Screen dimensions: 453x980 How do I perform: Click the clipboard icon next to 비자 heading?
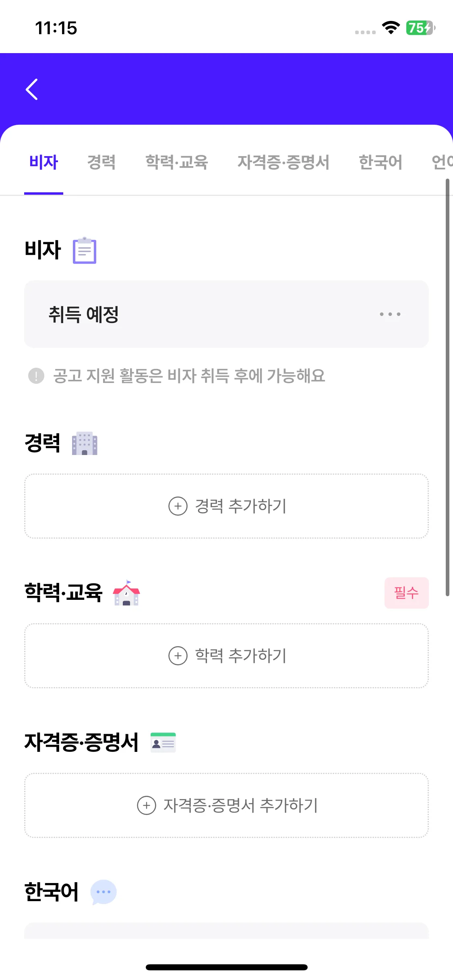pos(85,250)
